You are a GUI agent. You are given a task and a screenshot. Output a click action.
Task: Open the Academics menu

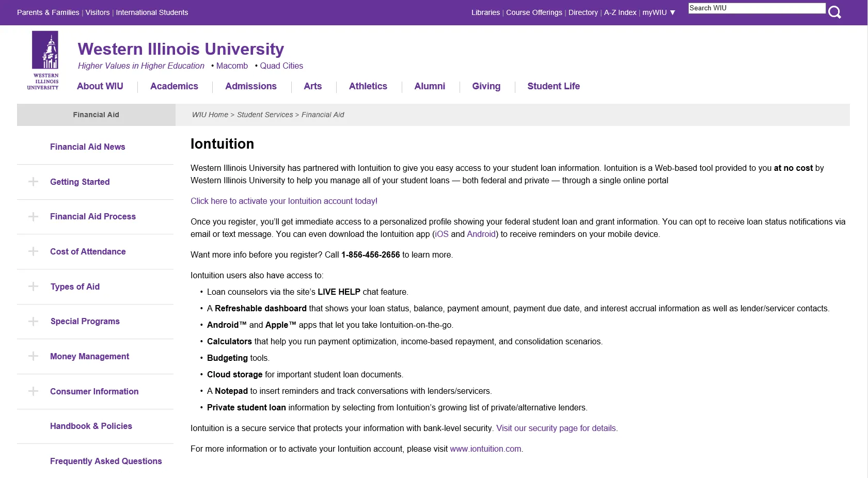coord(174,86)
